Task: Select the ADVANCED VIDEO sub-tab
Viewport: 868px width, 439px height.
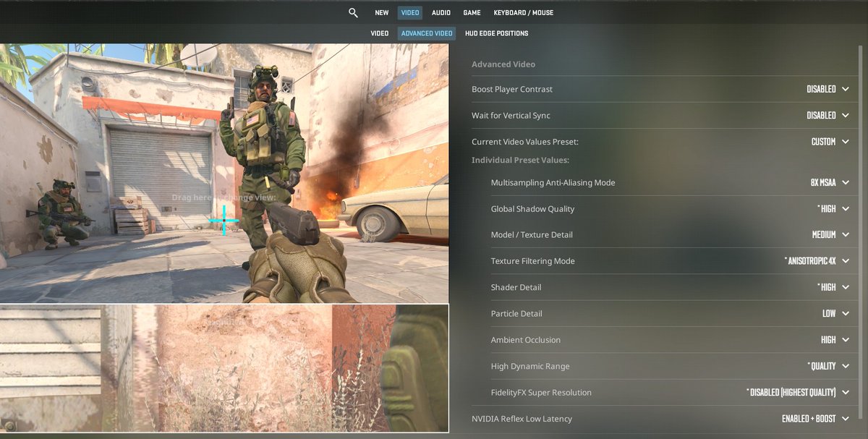Action: click(427, 33)
